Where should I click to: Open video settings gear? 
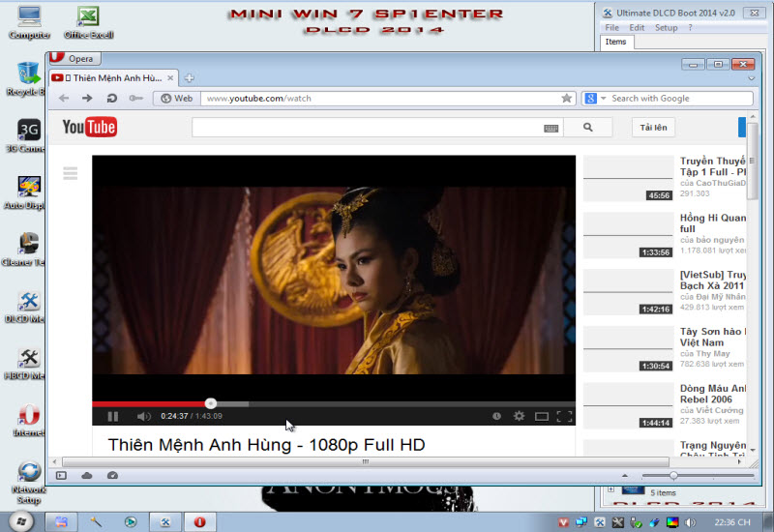click(519, 416)
